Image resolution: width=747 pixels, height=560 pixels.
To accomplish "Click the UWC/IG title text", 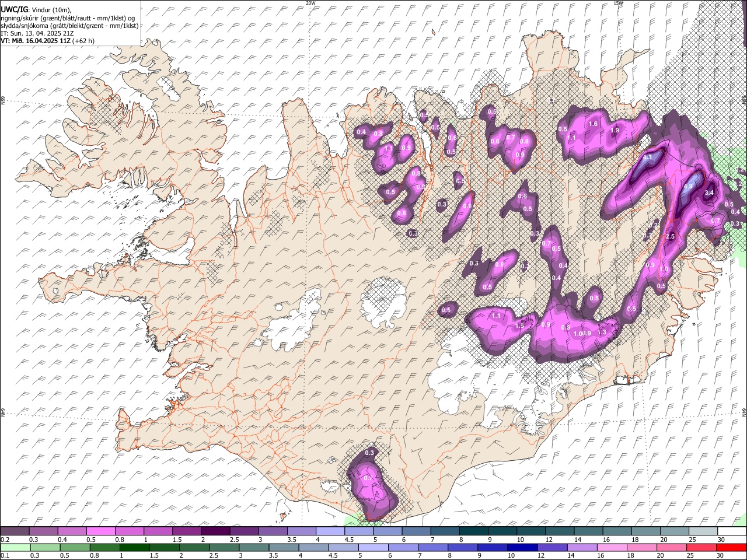I will coord(13,9).
